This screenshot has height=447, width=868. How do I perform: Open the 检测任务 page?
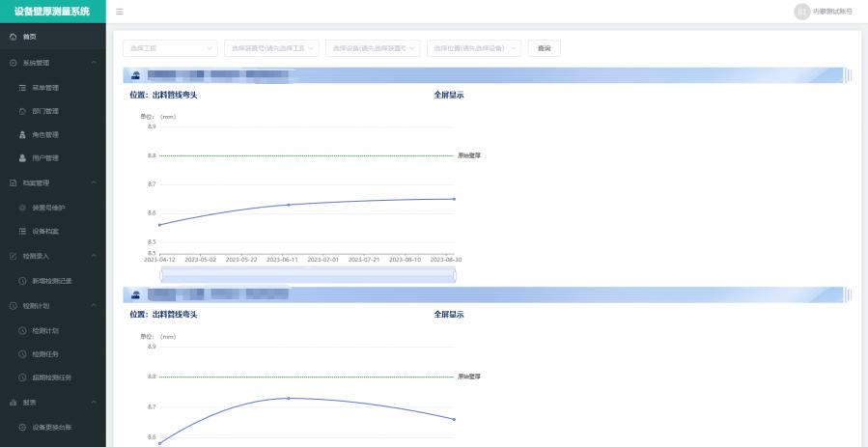click(45, 354)
